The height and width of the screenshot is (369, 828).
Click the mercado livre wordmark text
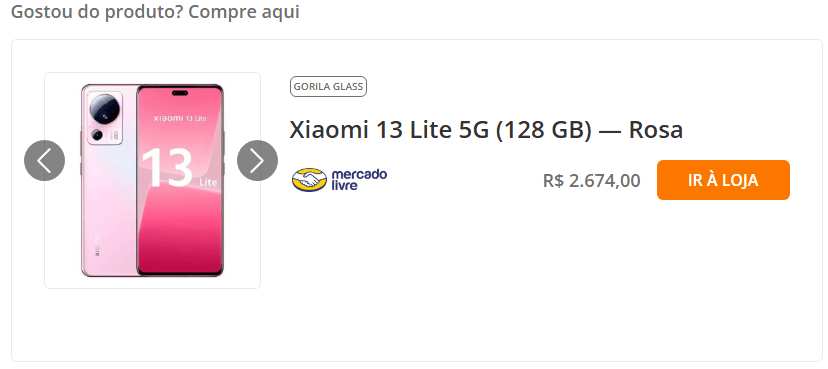[359, 179]
